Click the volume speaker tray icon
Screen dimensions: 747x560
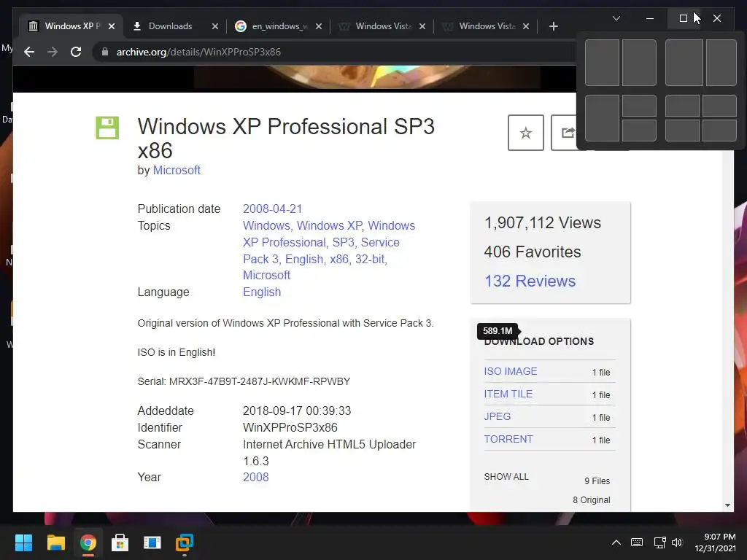677,542
